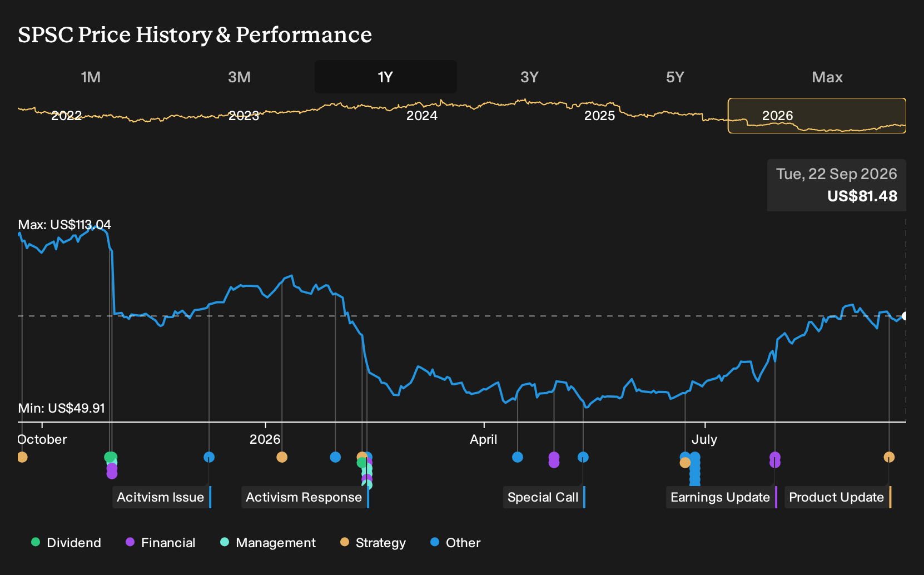Viewport: 924px width, 575px height.
Task: Click orange Strategy dot left of July
Action: 685,462
